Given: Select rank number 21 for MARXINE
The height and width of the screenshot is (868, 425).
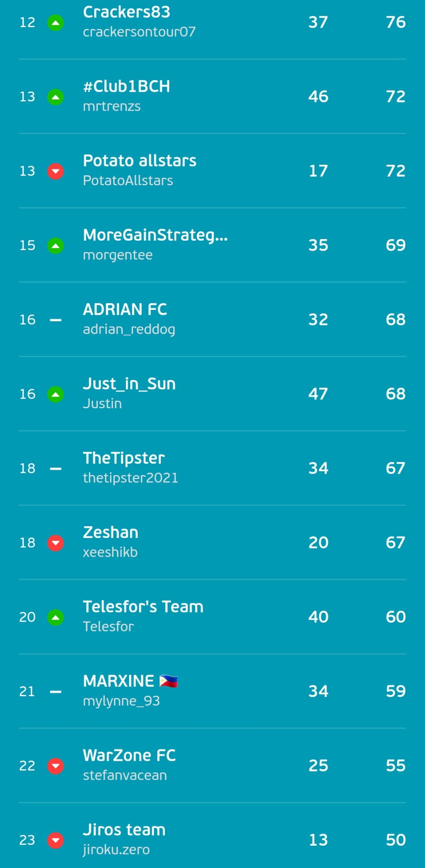Looking at the screenshot, I should [27, 691].
